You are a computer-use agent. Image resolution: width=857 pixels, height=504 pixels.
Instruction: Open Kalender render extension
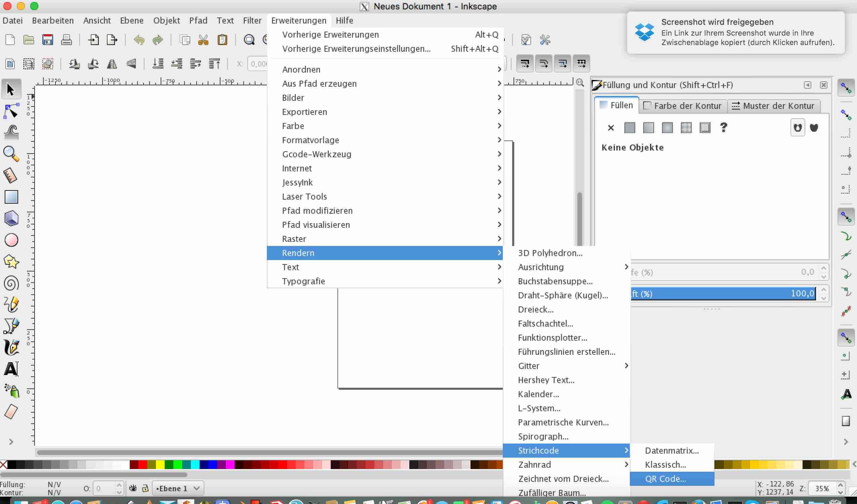pos(567,394)
